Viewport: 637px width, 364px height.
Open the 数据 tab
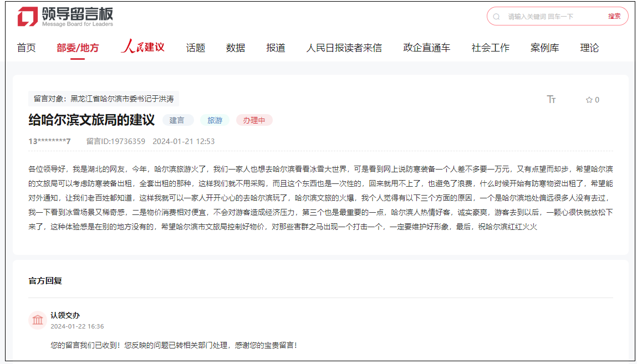[x=236, y=48]
